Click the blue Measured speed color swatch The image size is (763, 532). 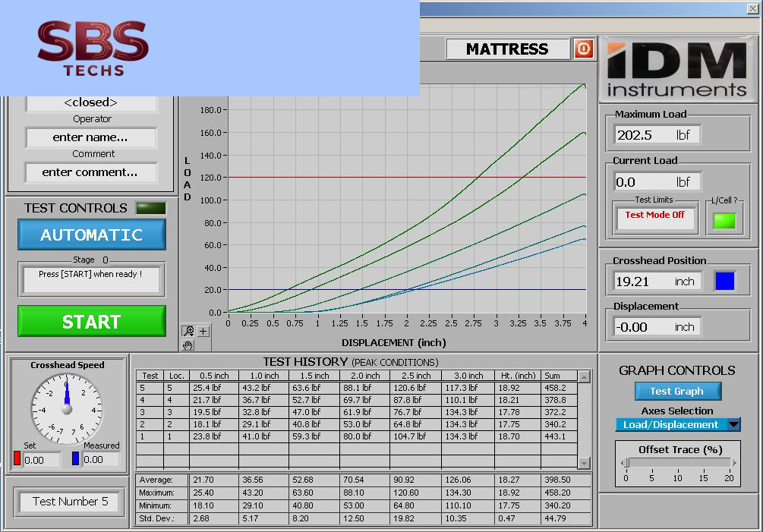click(x=75, y=458)
